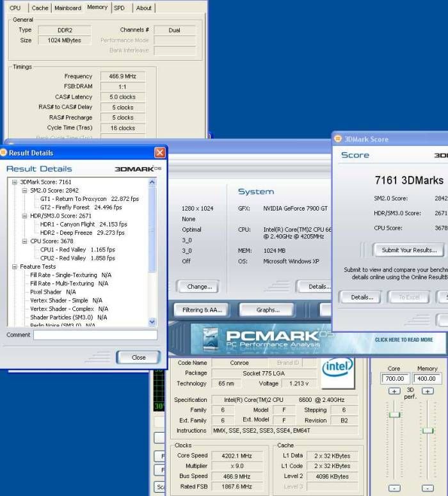This screenshot has height=496, width=448.
Task: Click the Result Details title bar icon
Action: coord(3,153)
